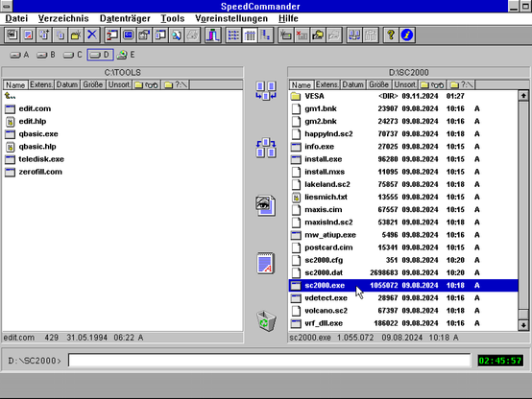Click the parent directory up arrow in C:\TOOLS panel
Viewport: 532px width, 399px height.
pyautogui.click(x=10, y=96)
